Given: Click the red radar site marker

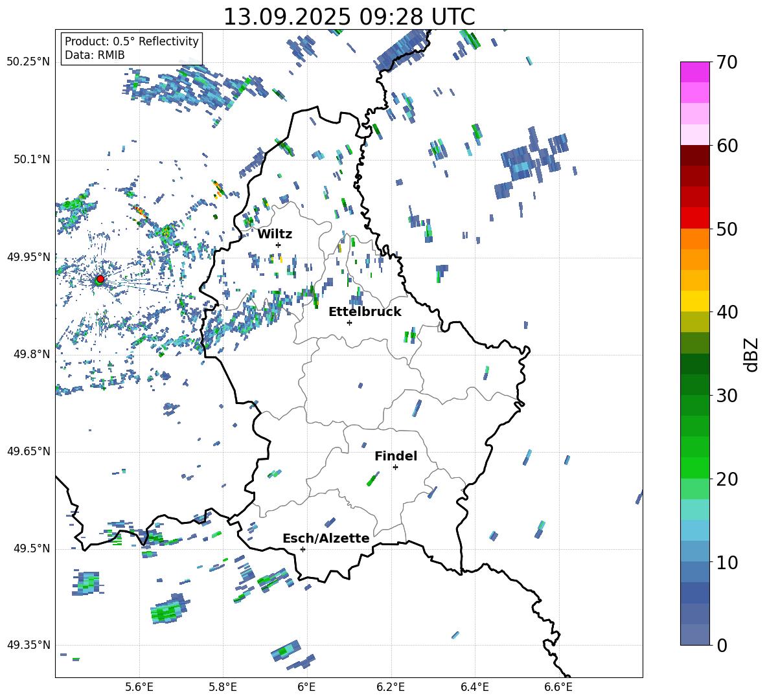Looking at the screenshot, I should click(100, 278).
